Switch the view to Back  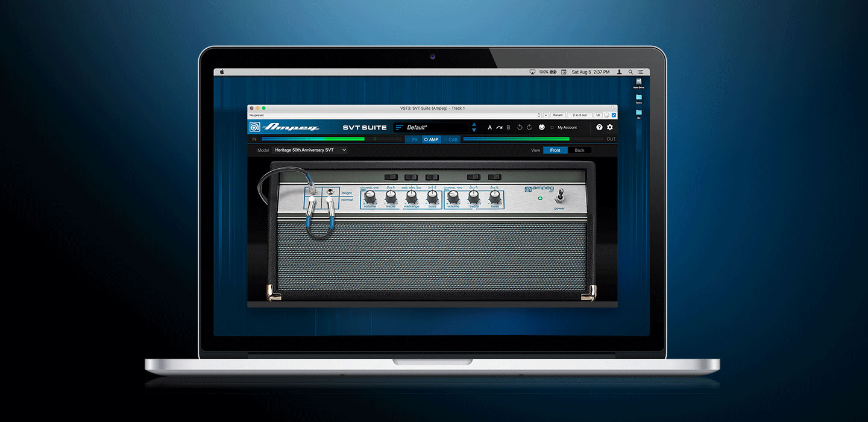[x=579, y=150]
